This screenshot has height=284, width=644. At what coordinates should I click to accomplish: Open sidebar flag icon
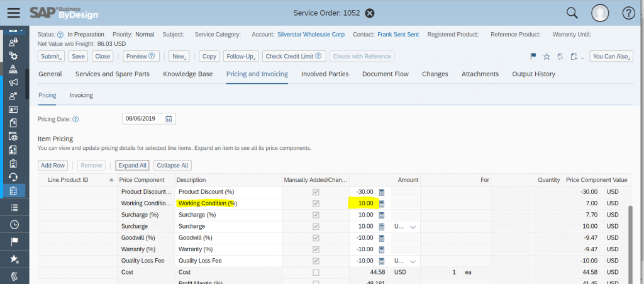(x=14, y=241)
